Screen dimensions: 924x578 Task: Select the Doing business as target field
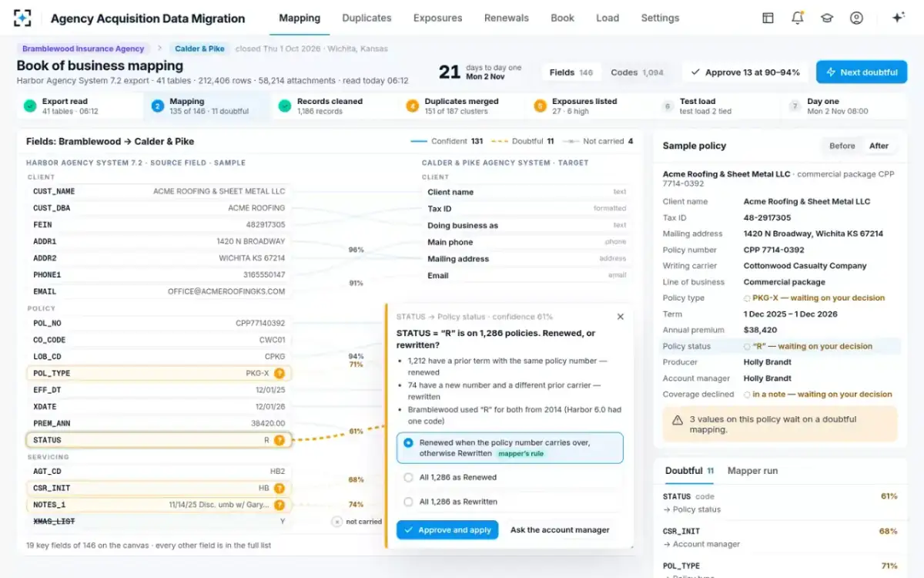(527, 226)
